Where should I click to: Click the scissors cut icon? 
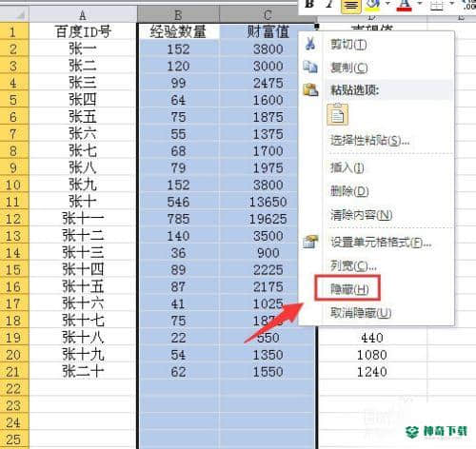click(x=310, y=44)
